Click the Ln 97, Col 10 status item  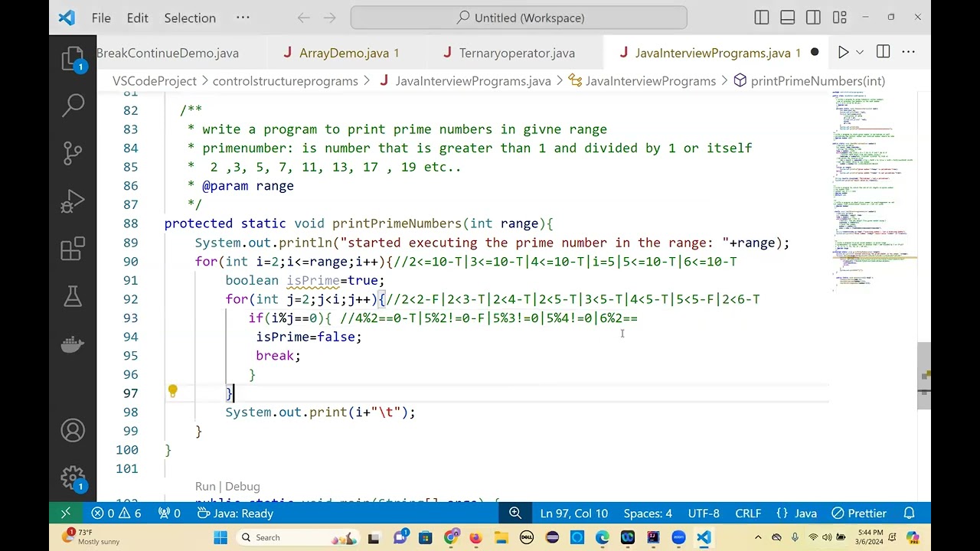click(573, 514)
